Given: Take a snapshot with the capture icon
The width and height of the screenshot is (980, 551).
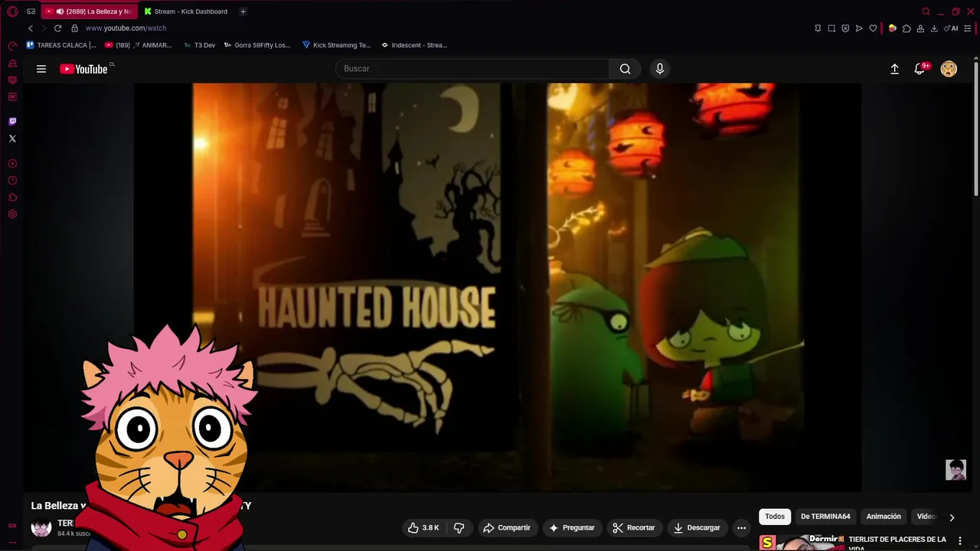Looking at the screenshot, I should point(831,28).
